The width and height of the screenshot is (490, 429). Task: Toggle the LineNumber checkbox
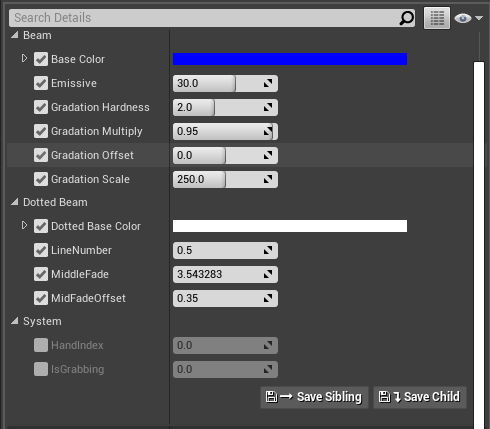click(x=41, y=250)
